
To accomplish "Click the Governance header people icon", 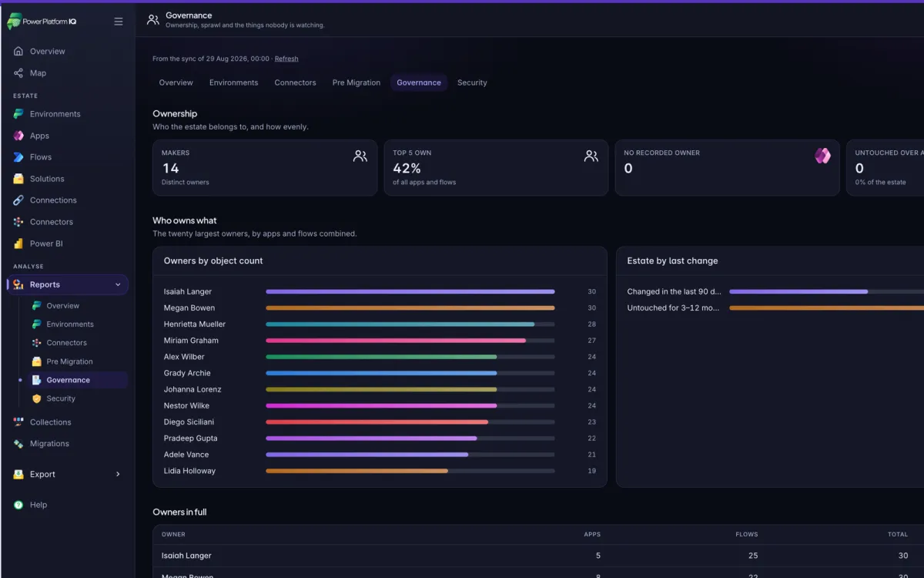I will [153, 20].
